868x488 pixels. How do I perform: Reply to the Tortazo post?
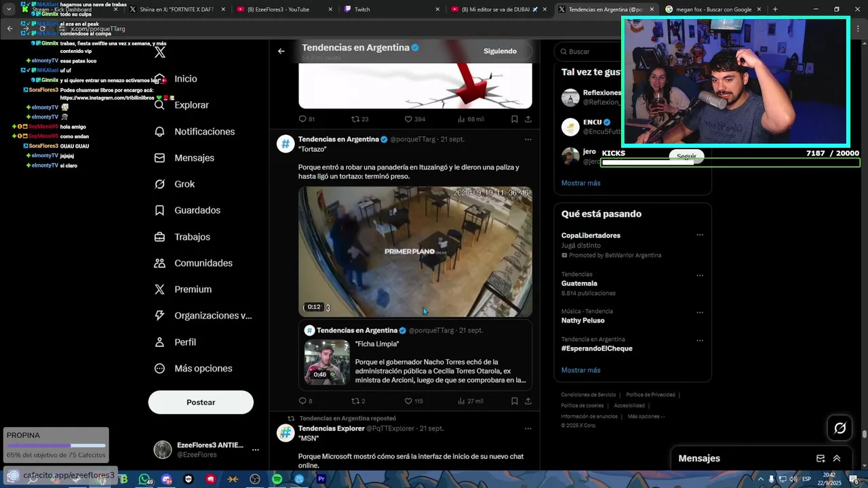coord(302,401)
